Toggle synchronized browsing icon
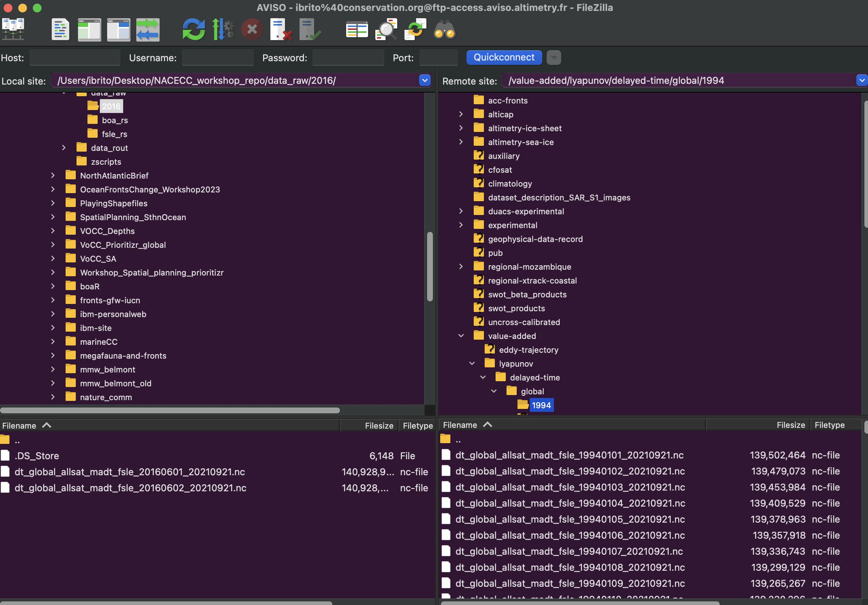This screenshot has height=605, width=868. click(x=415, y=29)
